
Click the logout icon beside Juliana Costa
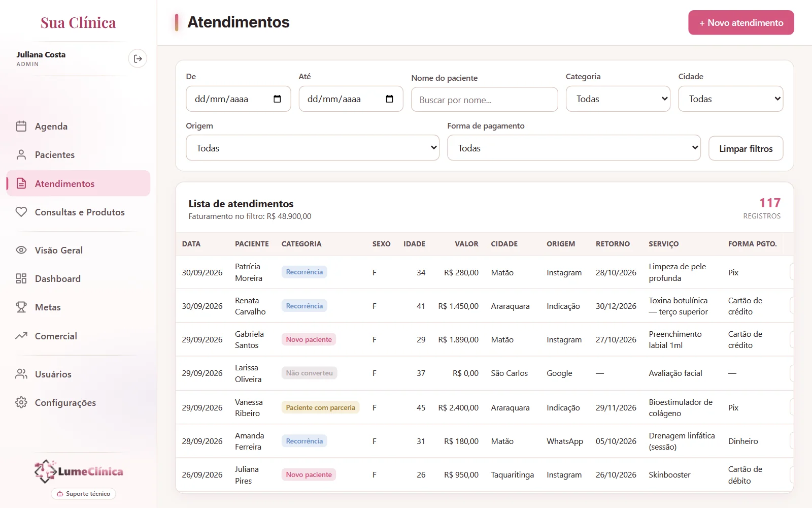[138, 59]
